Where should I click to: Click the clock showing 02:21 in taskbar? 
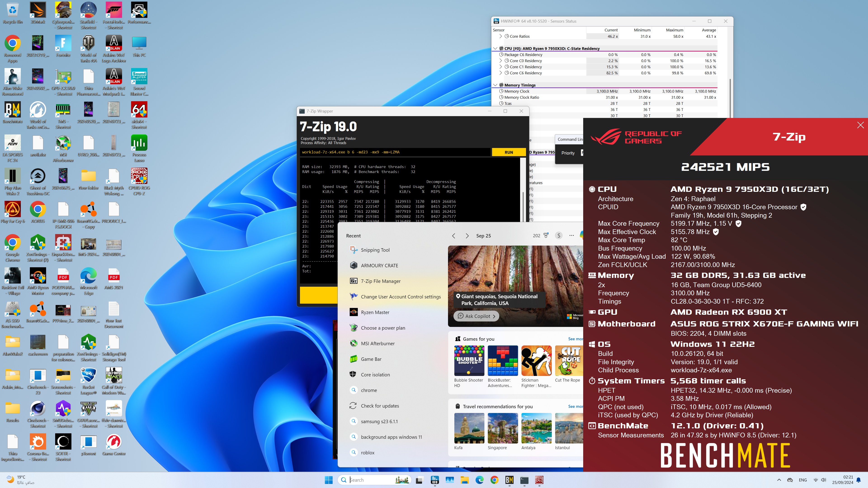point(848,477)
